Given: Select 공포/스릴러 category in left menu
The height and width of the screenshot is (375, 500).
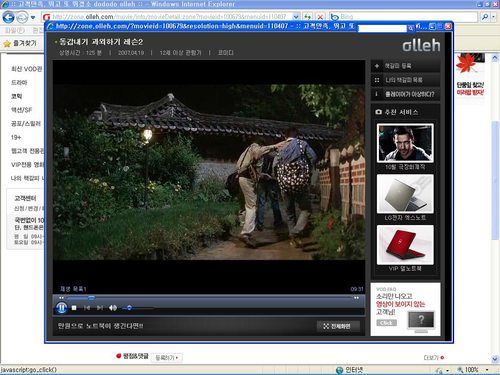Looking at the screenshot, I should click(x=26, y=123).
